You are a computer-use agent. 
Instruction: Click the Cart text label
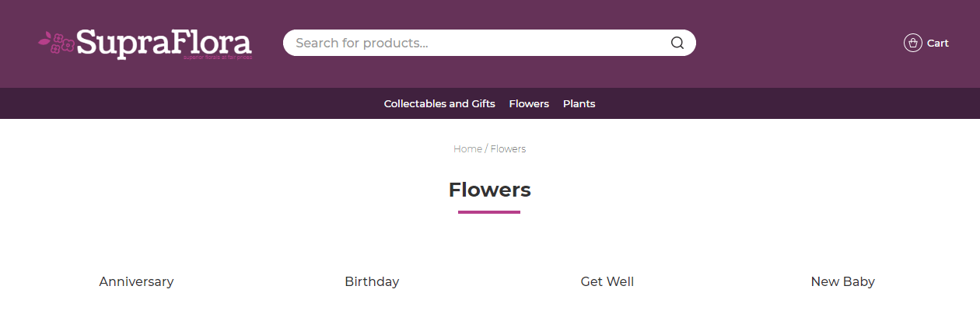(x=937, y=43)
